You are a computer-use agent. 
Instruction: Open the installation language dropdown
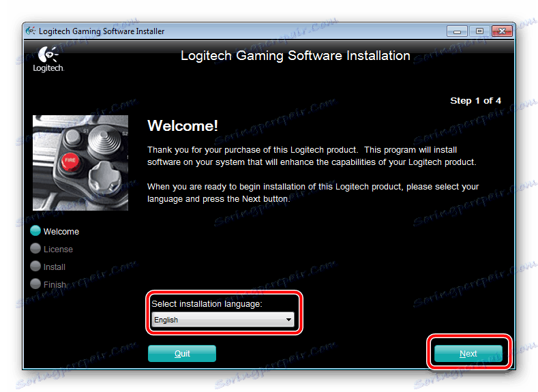coord(223,320)
